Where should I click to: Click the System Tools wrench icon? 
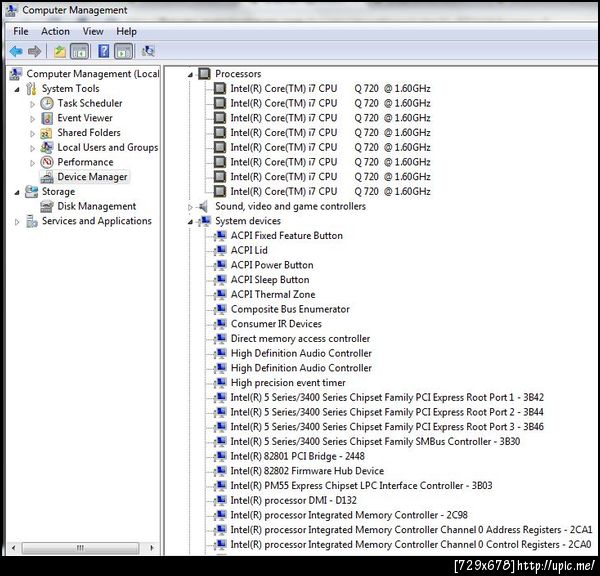(31, 89)
